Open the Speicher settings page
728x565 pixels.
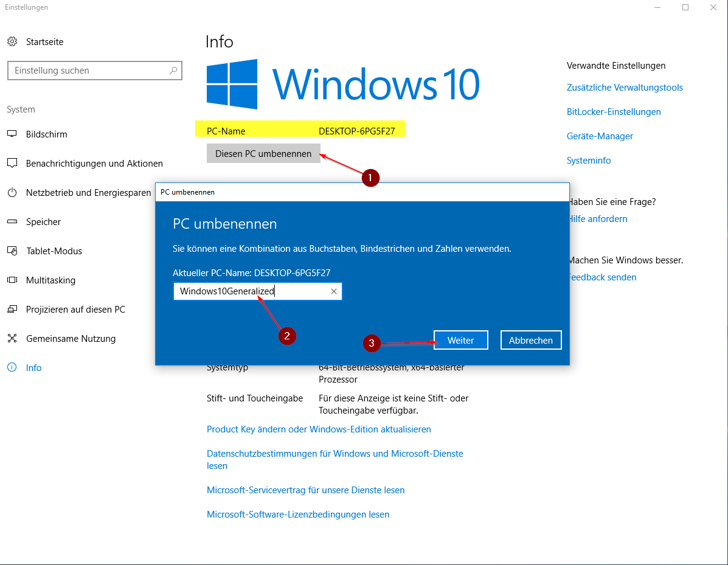43,222
